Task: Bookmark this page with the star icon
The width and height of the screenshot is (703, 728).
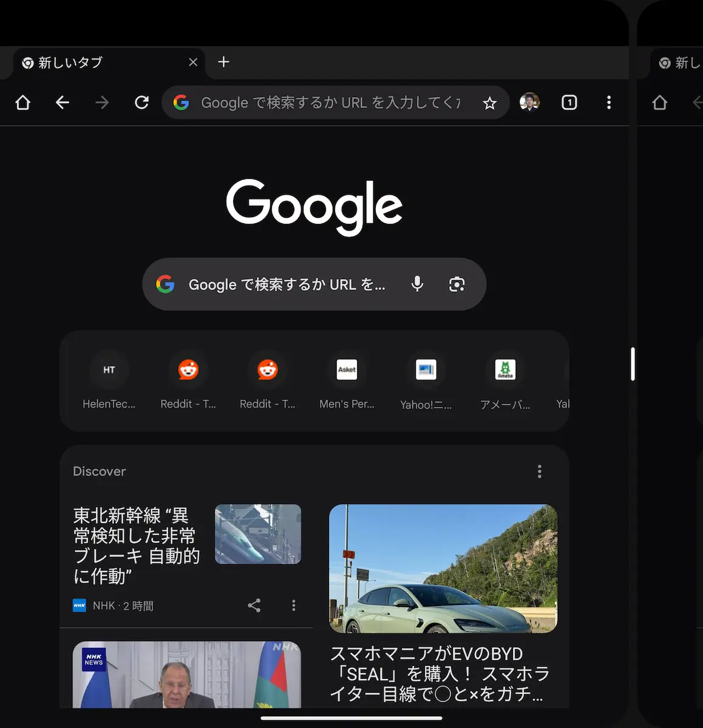Action: pos(490,103)
